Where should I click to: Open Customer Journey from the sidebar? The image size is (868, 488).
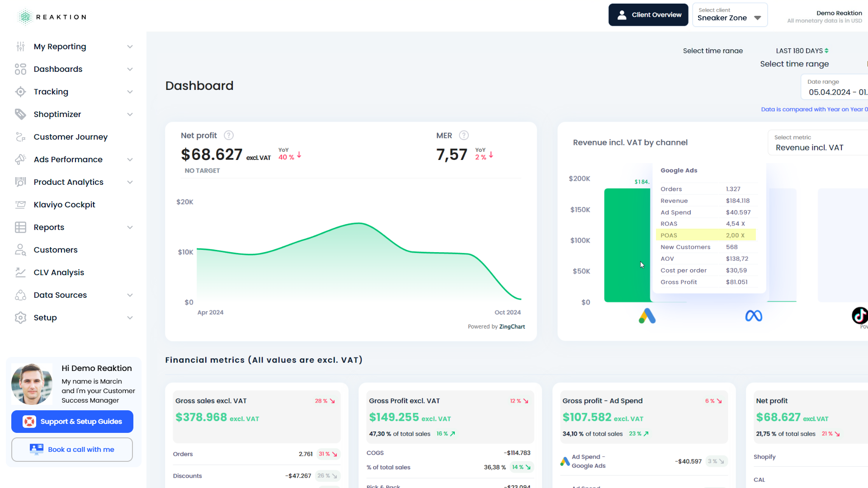click(71, 136)
